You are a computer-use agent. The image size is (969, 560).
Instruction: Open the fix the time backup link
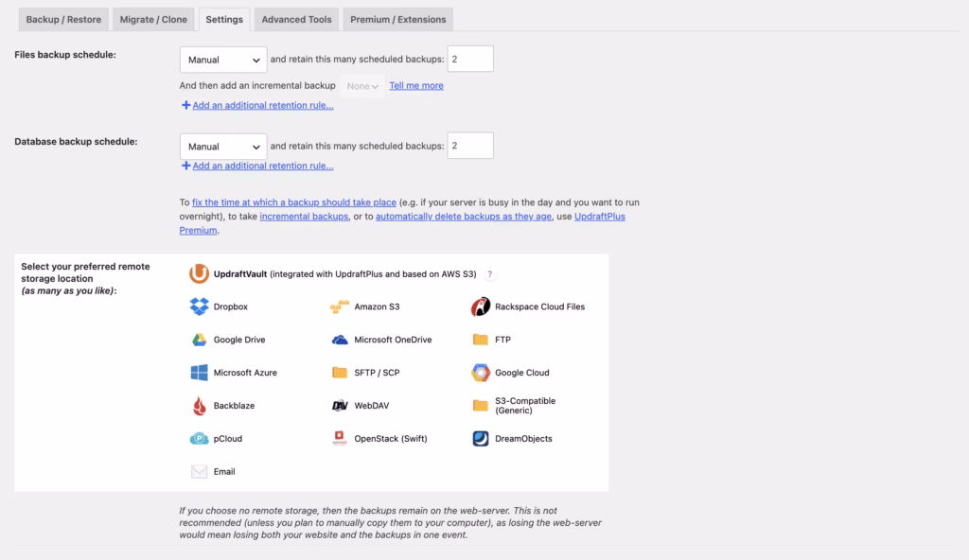pyautogui.click(x=294, y=202)
